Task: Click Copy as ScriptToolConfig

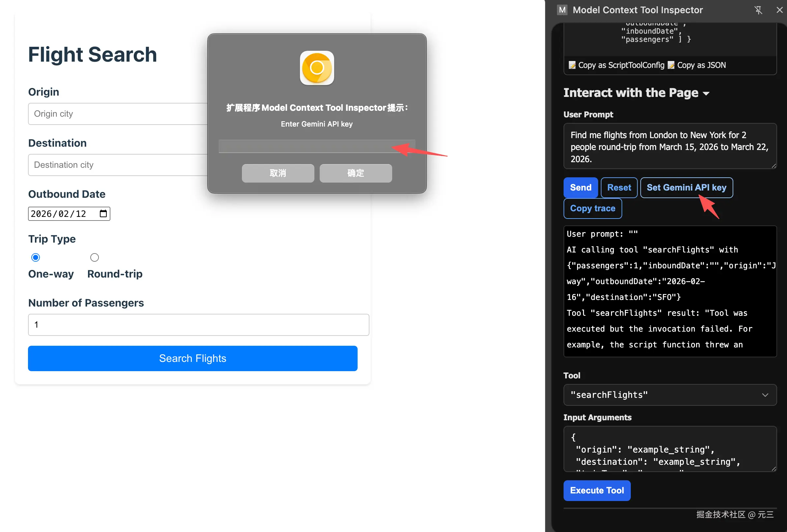Action: [617, 65]
